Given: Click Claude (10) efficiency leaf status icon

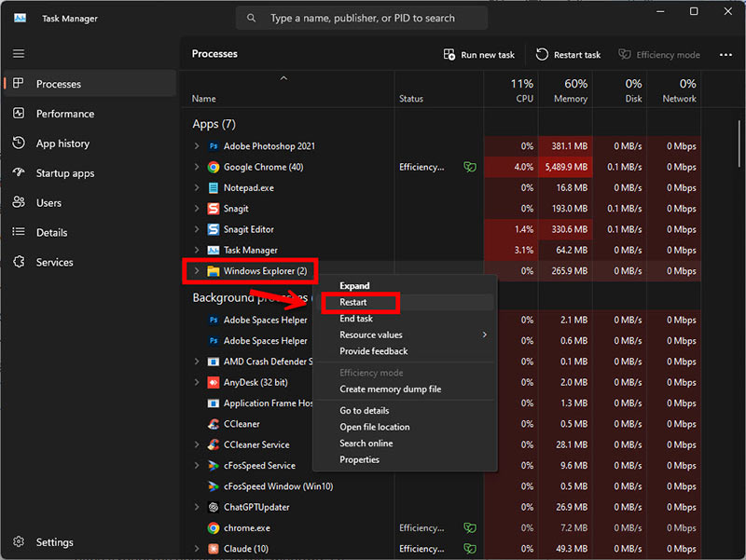Looking at the screenshot, I should [x=470, y=549].
